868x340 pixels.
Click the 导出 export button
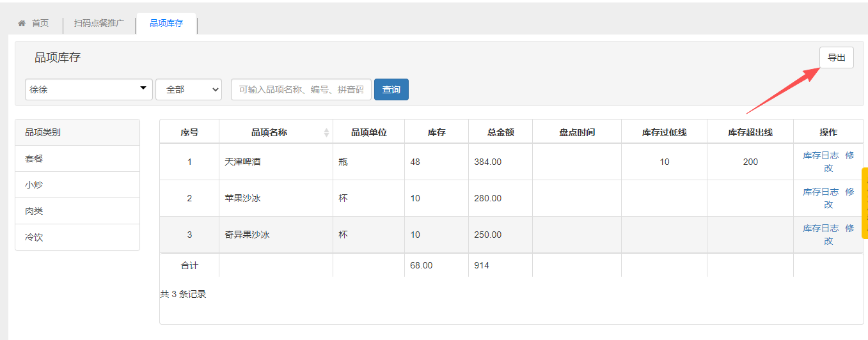coord(836,58)
